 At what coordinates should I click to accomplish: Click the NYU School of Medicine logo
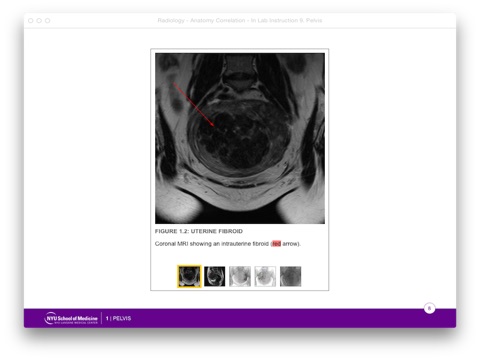click(71, 318)
